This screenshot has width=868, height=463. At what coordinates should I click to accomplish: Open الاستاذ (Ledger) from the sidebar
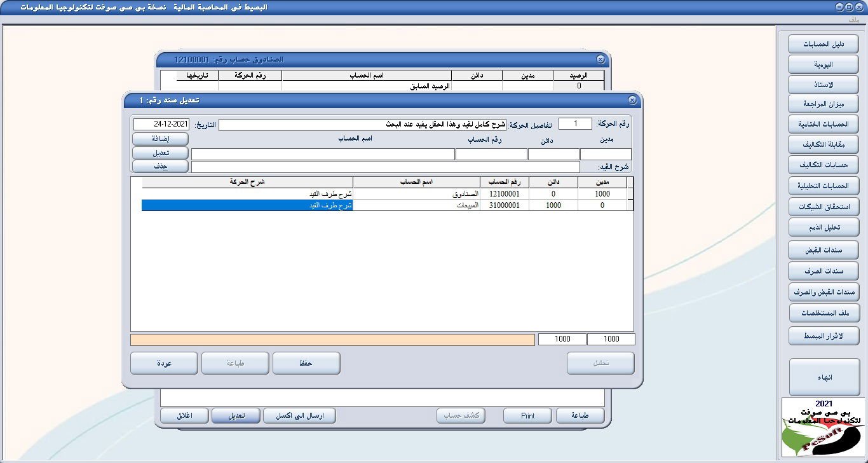(823, 84)
